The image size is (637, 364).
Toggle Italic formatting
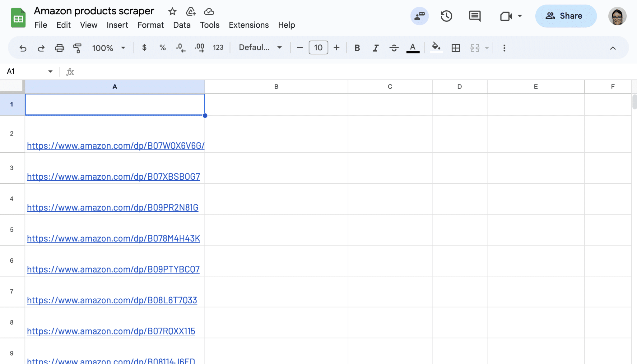point(375,48)
